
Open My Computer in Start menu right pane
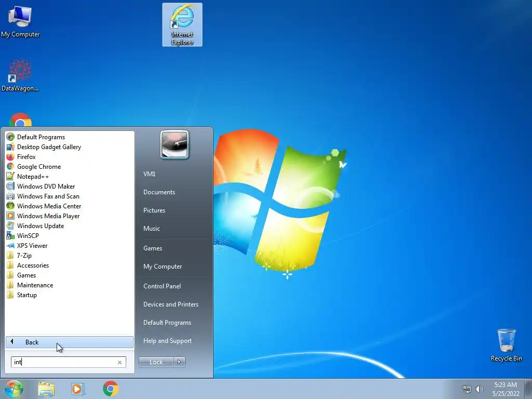pyautogui.click(x=174, y=267)
